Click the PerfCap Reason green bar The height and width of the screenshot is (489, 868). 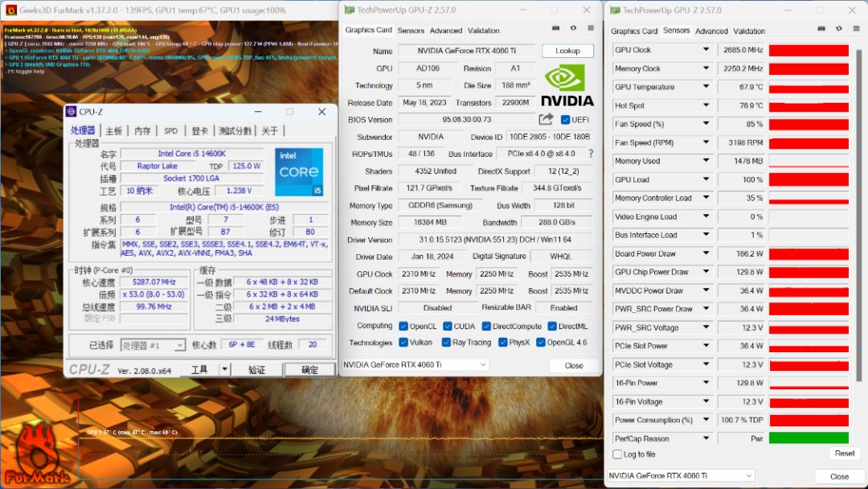click(809, 438)
